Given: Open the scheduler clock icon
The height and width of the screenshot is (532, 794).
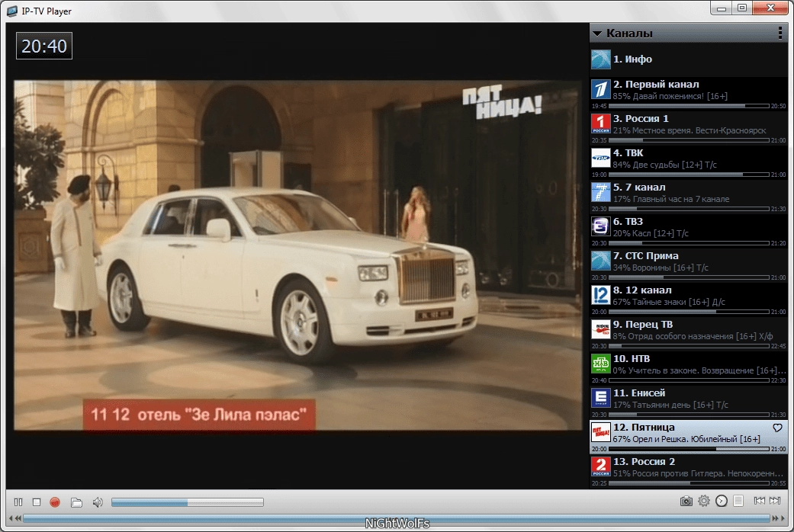Looking at the screenshot, I should coord(722,501).
